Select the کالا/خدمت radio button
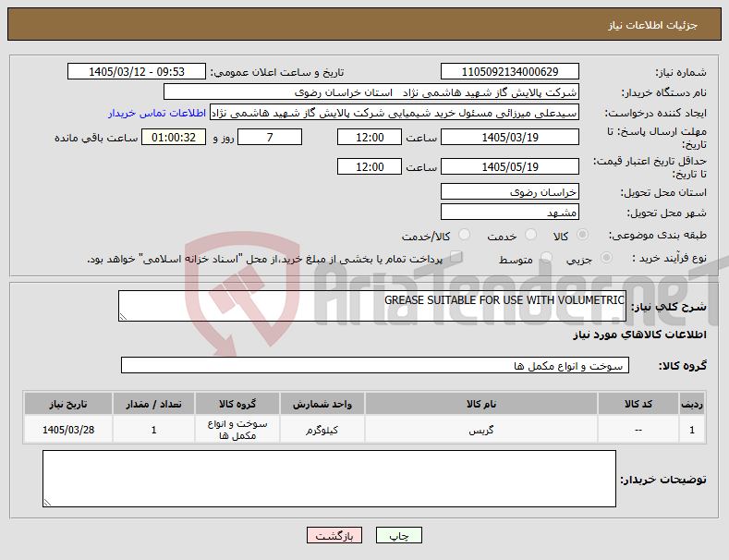Viewport: 729px width, 560px height. (x=464, y=235)
